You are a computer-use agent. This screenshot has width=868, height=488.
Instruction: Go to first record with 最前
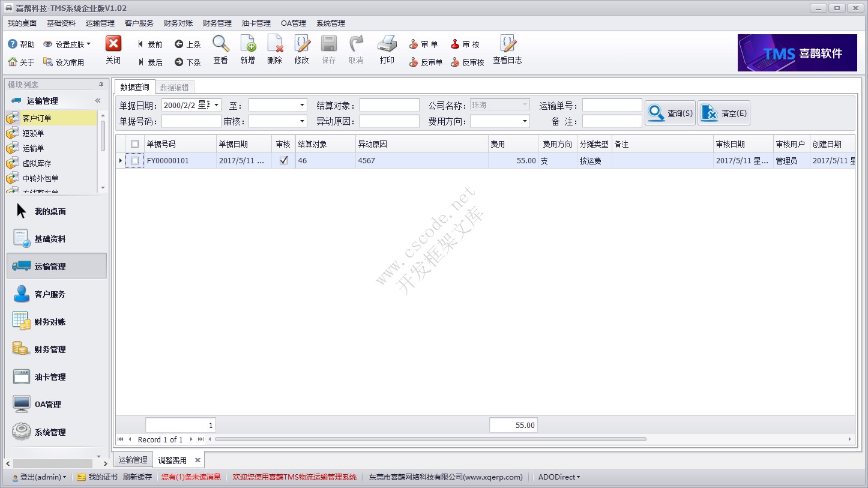click(x=149, y=44)
